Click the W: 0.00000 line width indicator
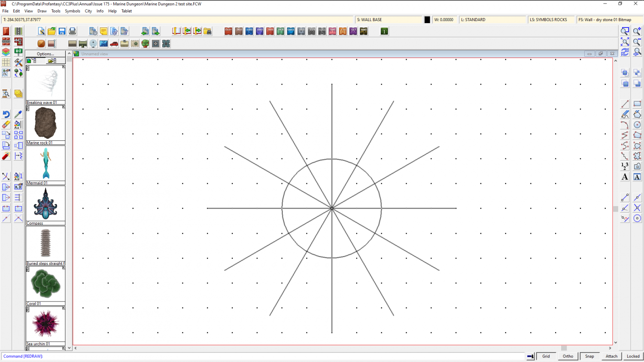This screenshot has width=644, height=362. pyautogui.click(x=445, y=20)
